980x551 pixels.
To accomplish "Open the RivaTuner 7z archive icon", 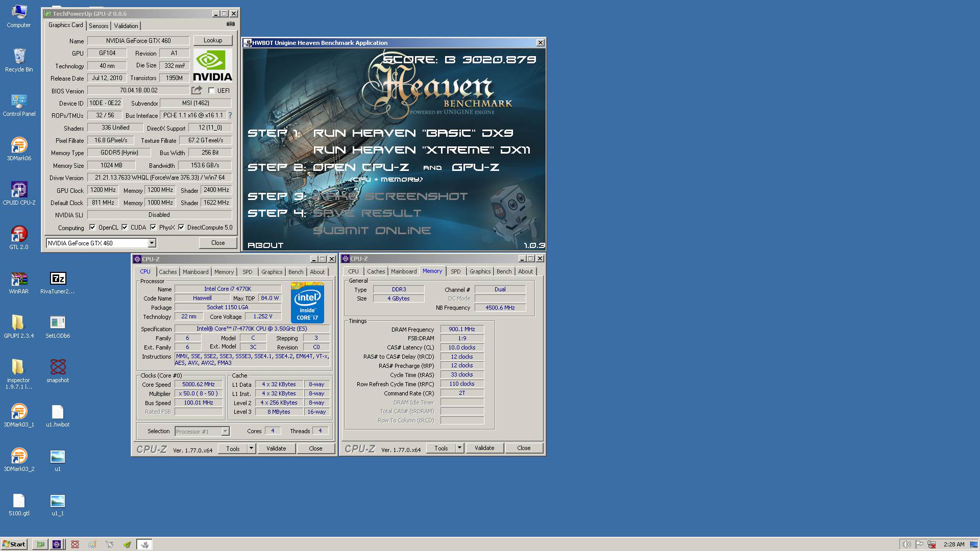I will 58,283.
